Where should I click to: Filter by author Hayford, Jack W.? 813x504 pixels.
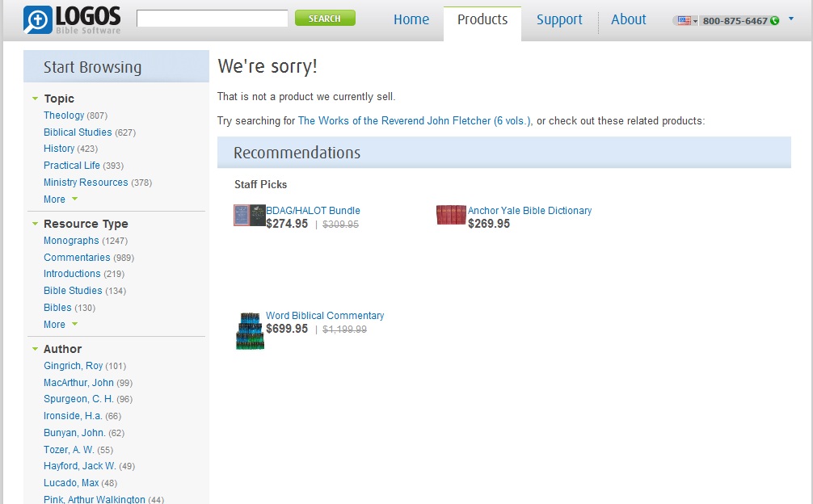click(80, 466)
